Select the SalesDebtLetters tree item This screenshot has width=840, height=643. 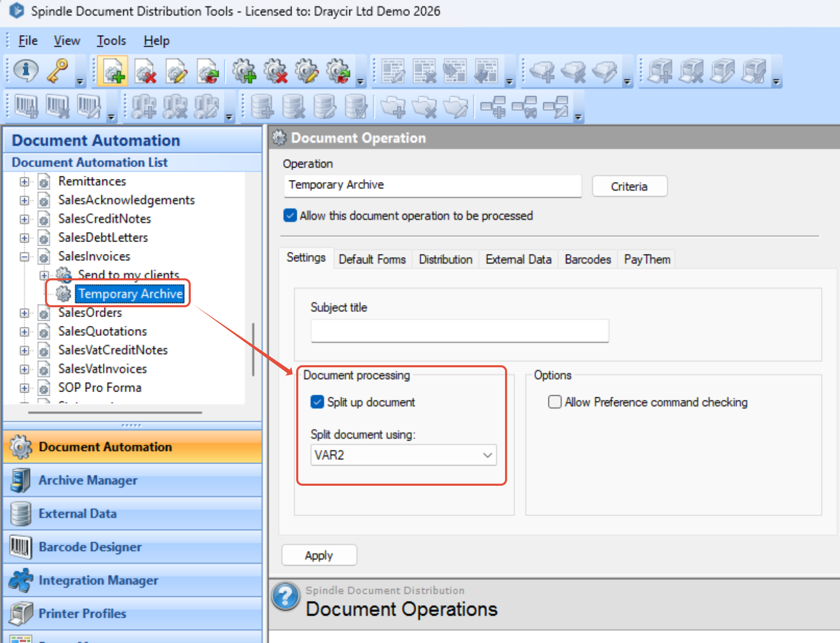click(103, 237)
